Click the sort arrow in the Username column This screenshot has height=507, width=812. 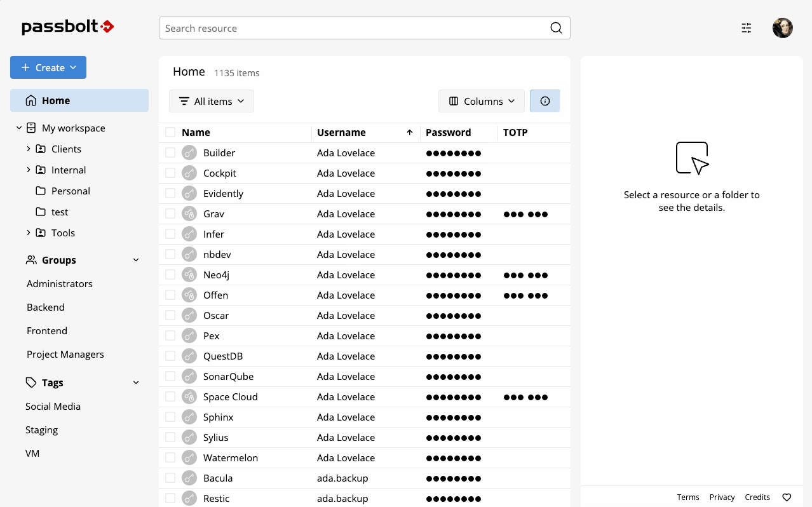click(410, 132)
